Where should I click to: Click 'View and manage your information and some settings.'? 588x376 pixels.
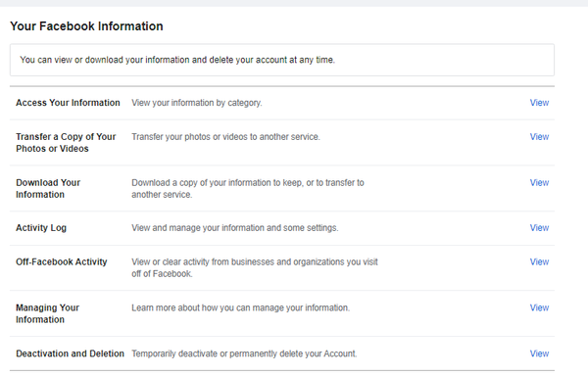tap(235, 228)
